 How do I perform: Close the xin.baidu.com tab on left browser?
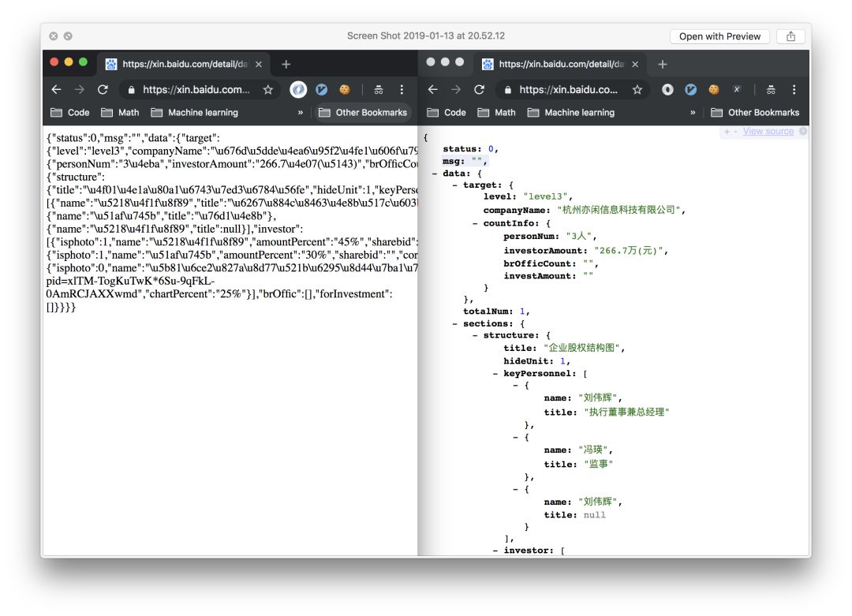pyautogui.click(x=259, y=64)
